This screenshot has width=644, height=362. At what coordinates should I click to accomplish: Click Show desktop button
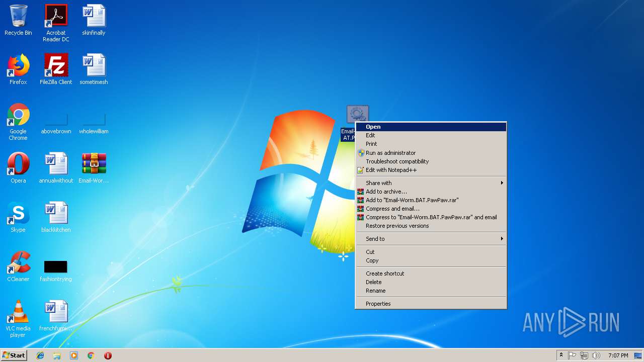tap(639, 355)
